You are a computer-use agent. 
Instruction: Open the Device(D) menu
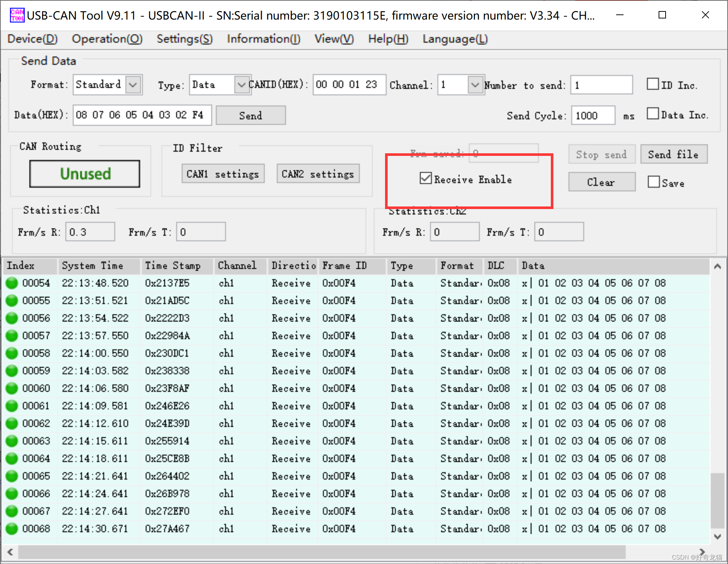point(32,39)
